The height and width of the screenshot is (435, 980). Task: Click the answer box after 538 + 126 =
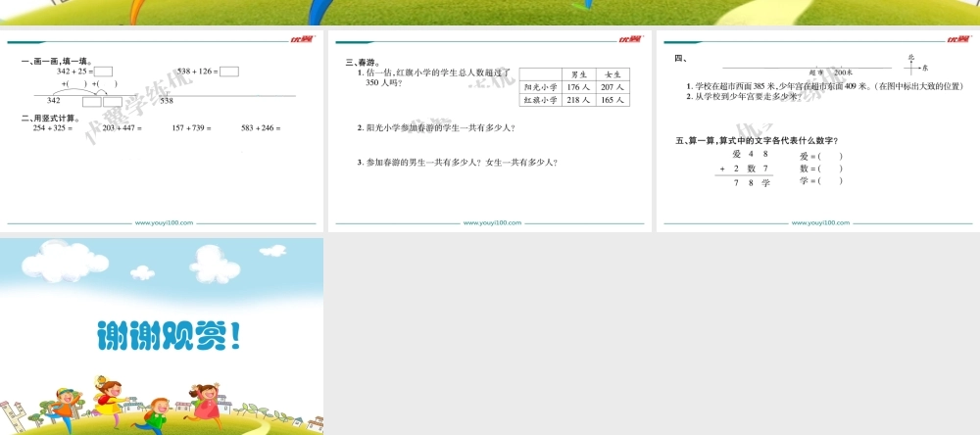coord(229,72)
